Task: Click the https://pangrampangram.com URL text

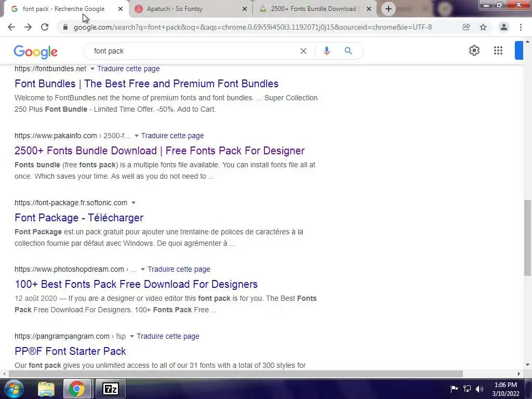Action: click(x=62, y=336)
